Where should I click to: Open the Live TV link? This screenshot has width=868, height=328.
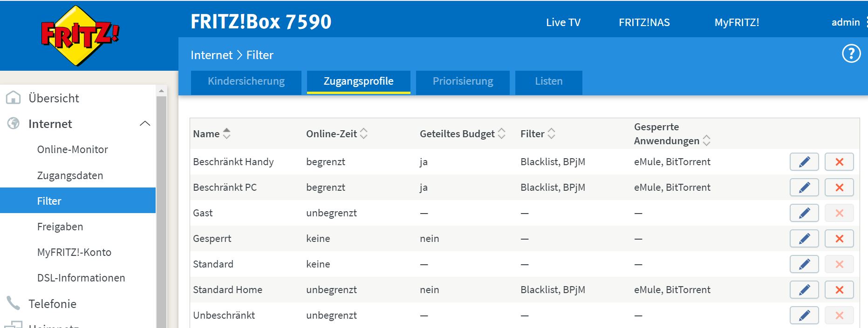point(563,22)
